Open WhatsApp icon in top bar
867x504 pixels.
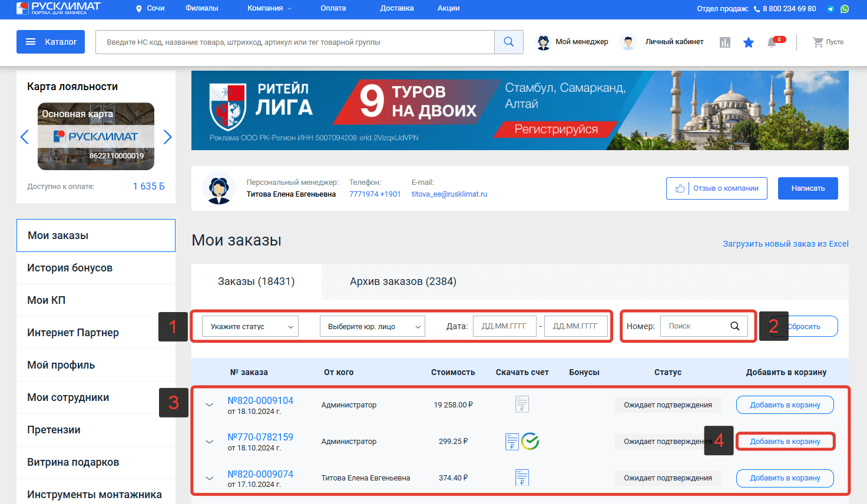tap(845, 9)
